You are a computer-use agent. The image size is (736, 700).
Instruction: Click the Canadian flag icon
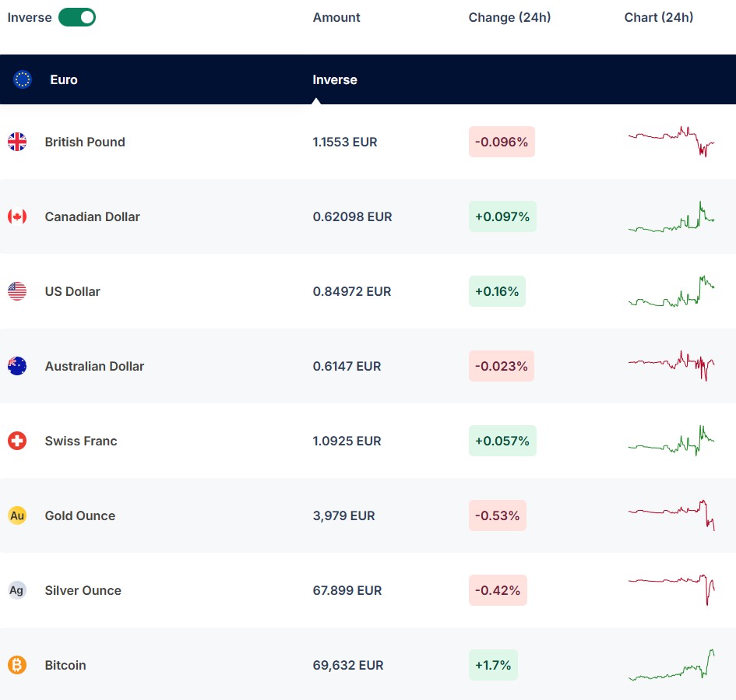pyautogui.click(x=17, y=216)
